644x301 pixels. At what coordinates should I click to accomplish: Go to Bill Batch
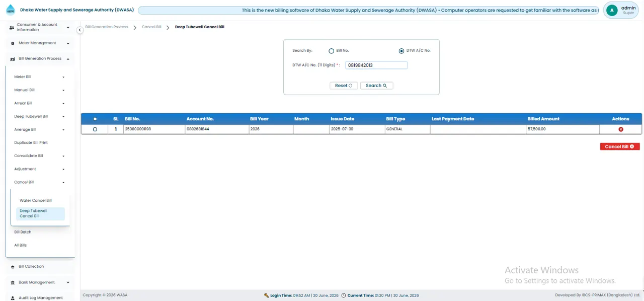click(23, 232)
